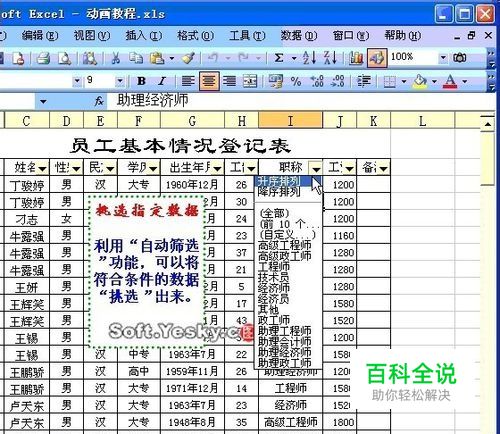Open Borders dropdown arrow
The width and height of the screenshot is (500, 434).
click(404, 81)
